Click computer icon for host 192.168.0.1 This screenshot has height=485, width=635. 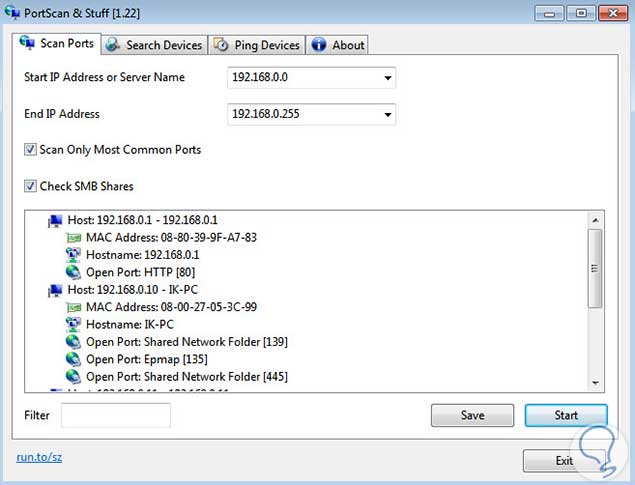coord(55,221)
